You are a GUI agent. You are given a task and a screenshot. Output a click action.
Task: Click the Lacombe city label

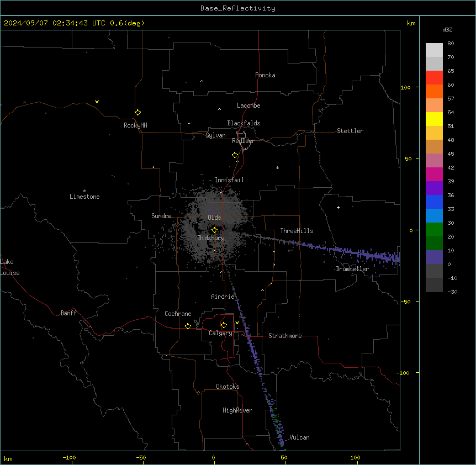click(248, 105)
